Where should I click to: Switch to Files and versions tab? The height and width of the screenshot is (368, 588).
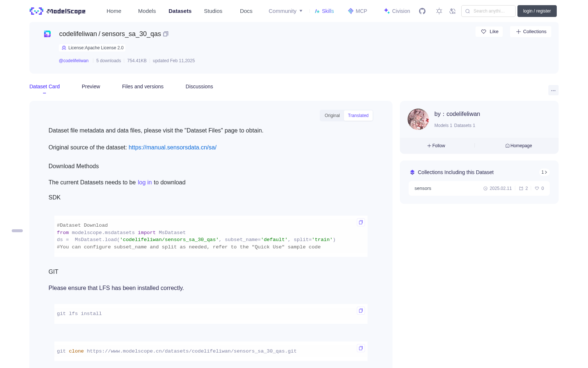tap(143, 86)
